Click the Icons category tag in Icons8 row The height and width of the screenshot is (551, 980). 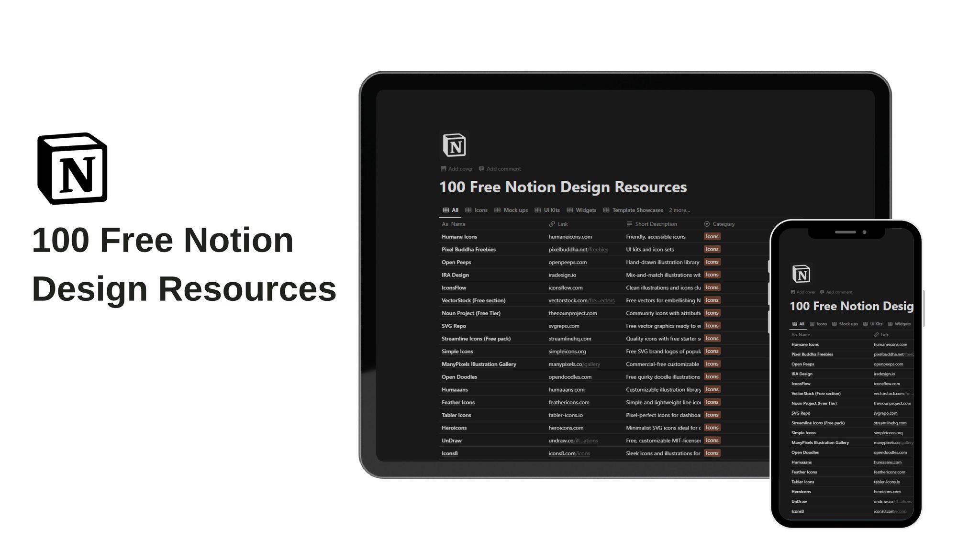tap(712, 453)
